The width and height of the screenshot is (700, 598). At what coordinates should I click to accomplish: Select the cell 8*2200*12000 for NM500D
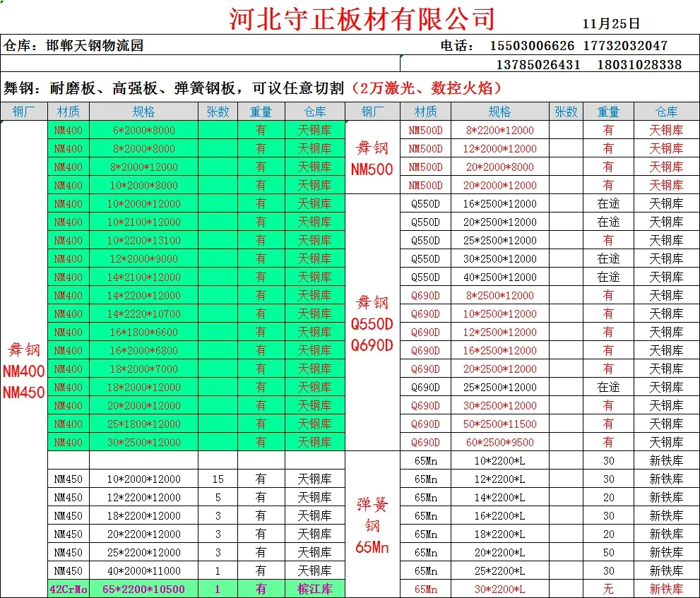(x=499, y=131)
